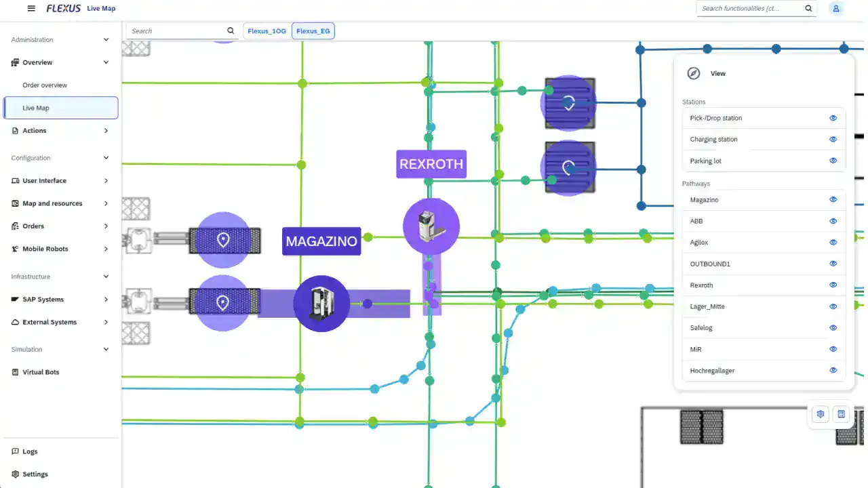Open the Logs menu item
The height and width of the screenshot is (488, 868).
60,451
